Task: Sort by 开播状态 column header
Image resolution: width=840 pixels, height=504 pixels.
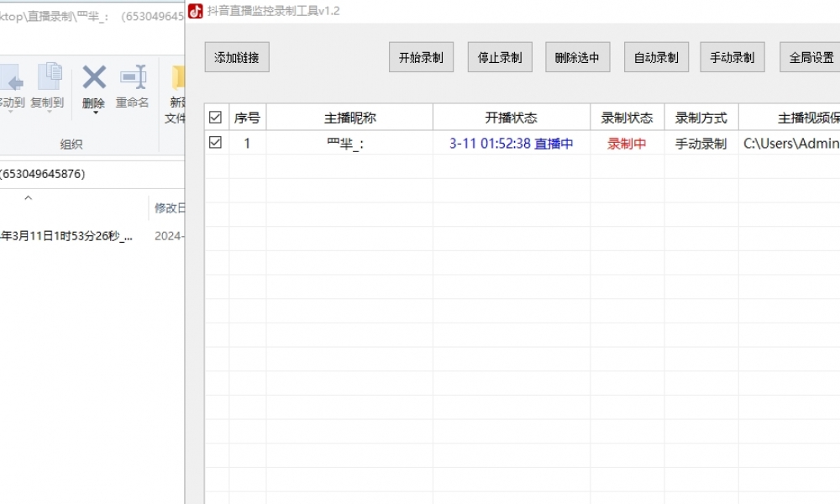Action: [x=511, y=118]
